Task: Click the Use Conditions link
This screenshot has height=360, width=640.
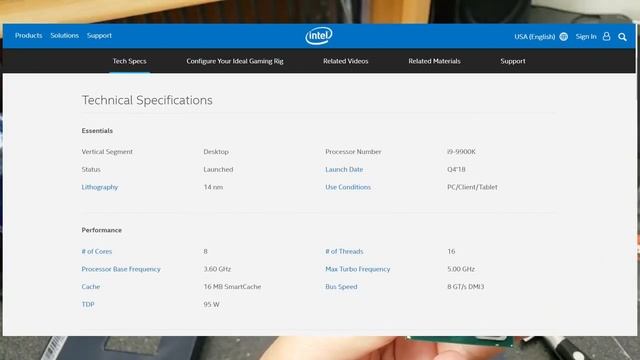Action: pyautogui.click(x=348, y=187)
